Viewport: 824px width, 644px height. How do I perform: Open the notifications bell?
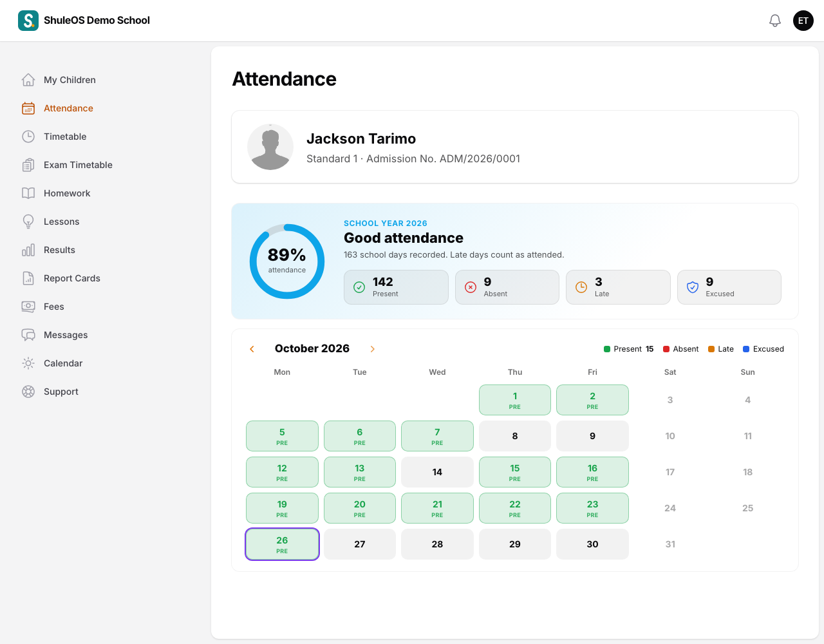click(x=775, y=21)
